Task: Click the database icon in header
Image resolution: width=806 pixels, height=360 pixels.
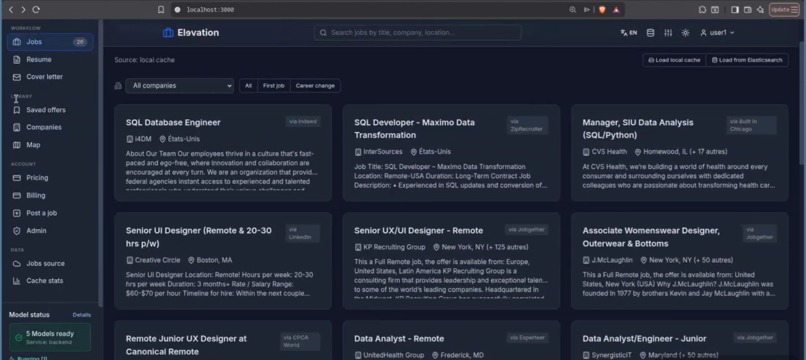Action: (x=650, y=33)
